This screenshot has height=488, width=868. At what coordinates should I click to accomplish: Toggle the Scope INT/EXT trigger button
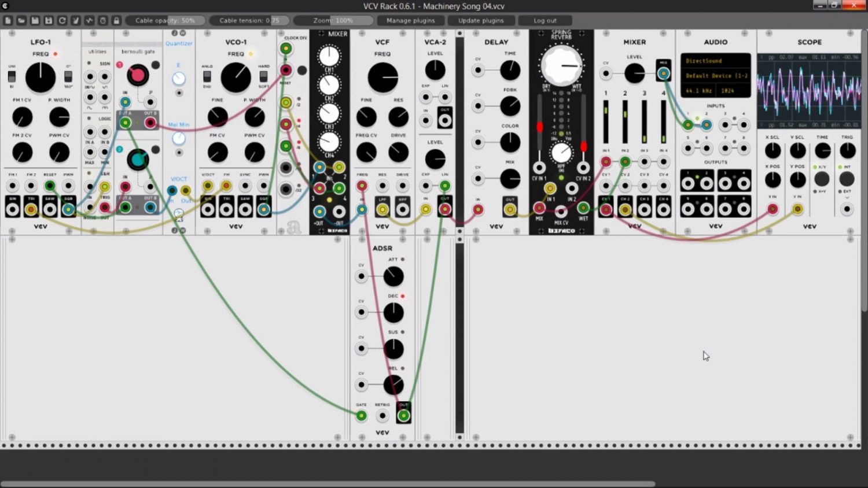(847, 179)
